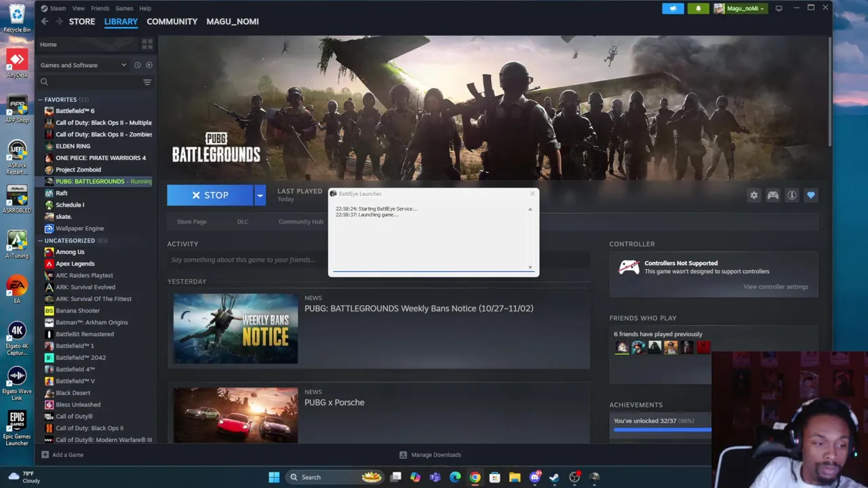Image resolution: width=868 pixels, height=488 pixels.
Task: Go to the STORE tab
Action: pyautogui.click(x=82, y=22)
